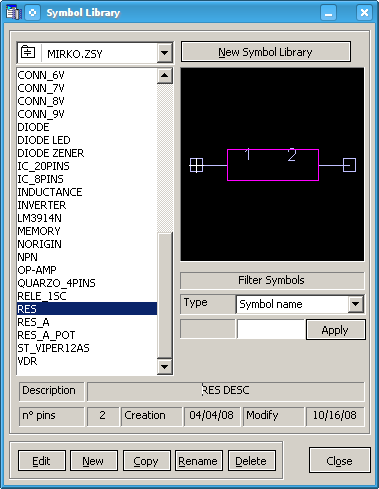Screen dimensions: 379x489
Task: Select the MEMORY symbol entry
Action: [x=87, y=231]
